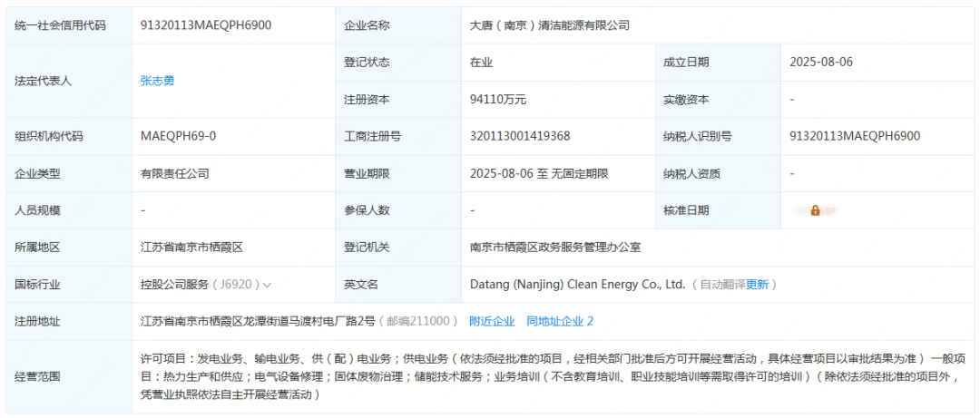
Task: Click the 更新 link after the English name
Action: (757, 285)
